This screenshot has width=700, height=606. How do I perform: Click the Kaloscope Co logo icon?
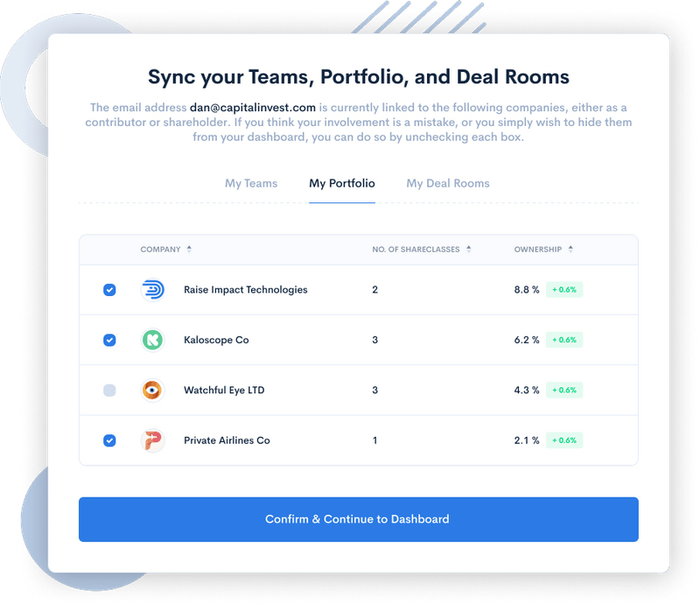click(x=153, y=340)
